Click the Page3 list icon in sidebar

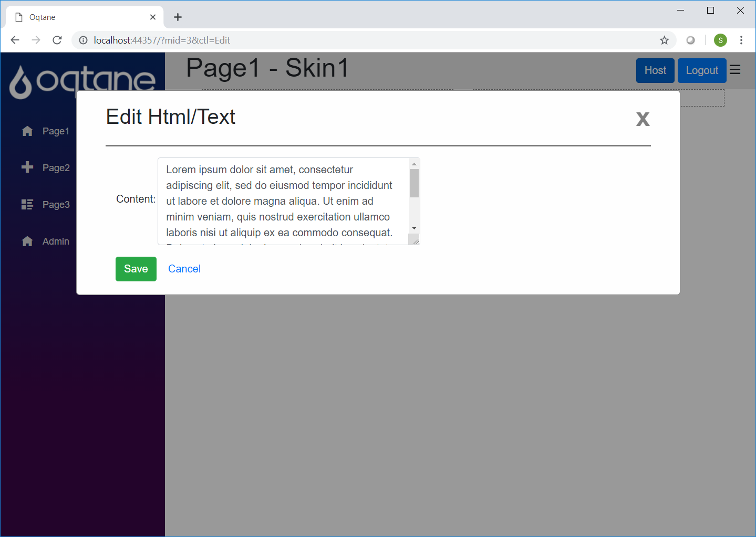coord(27,205)
